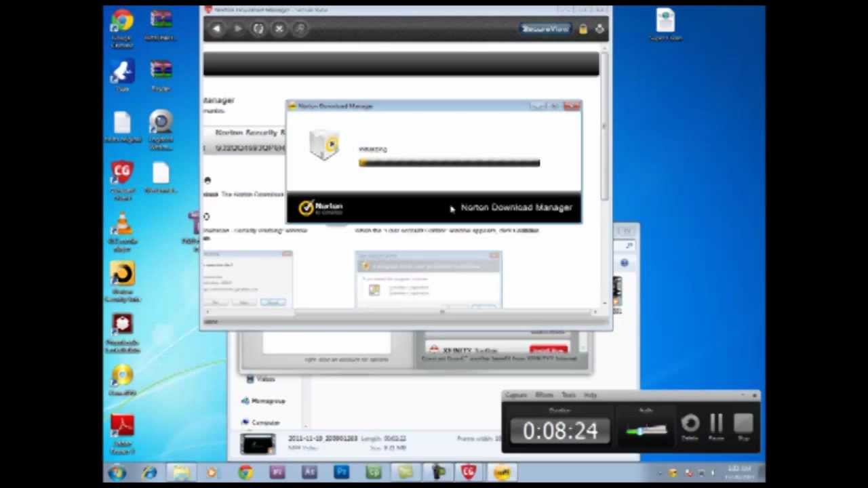
Task: Select Computer in the Explorer navigation pane
Action: tap(260, 422)
